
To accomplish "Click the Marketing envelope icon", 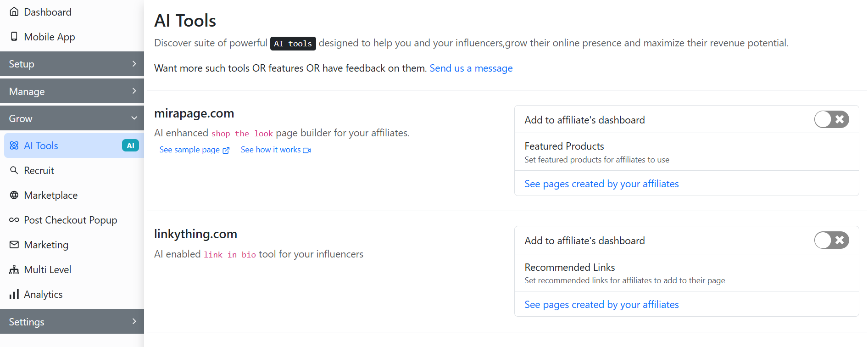I will [14, 245].
